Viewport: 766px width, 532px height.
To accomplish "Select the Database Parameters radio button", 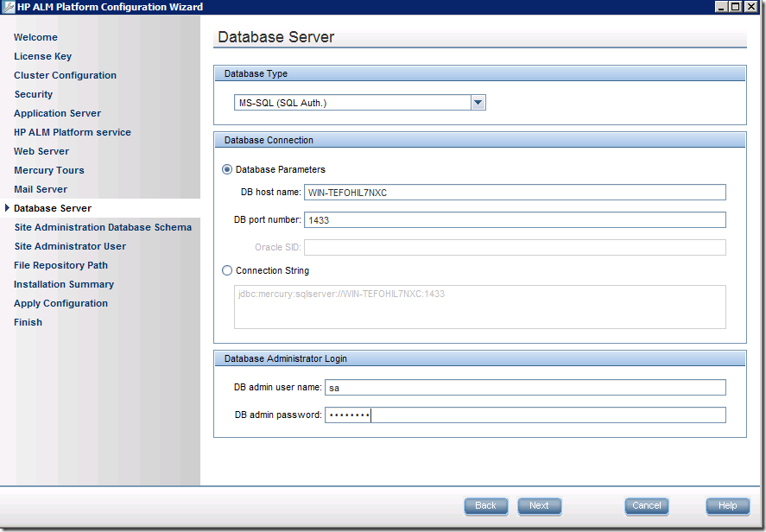I will [227, 169].
